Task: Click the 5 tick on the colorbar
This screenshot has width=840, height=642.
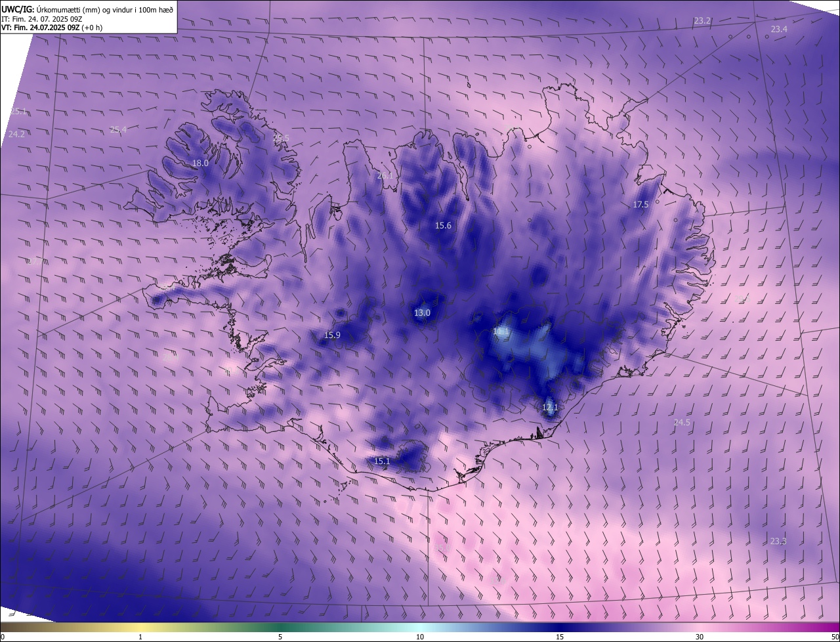Action: point(280,637)
